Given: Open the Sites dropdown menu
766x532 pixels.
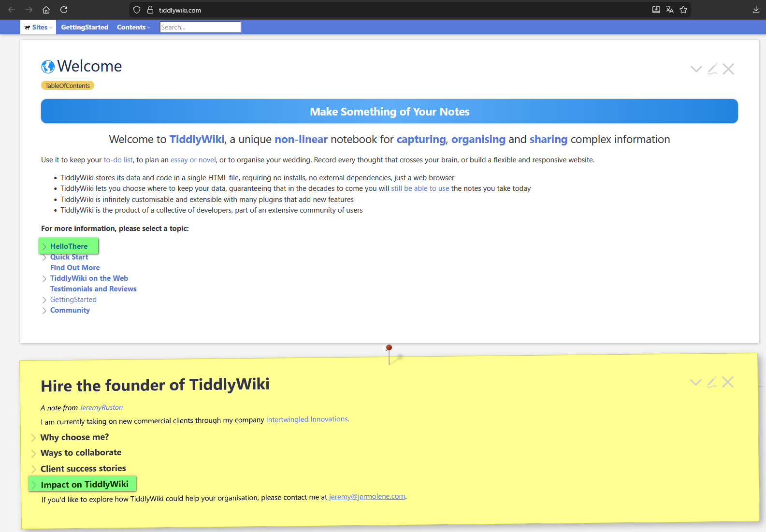Looking at the screenshot, I should [38, 27].
